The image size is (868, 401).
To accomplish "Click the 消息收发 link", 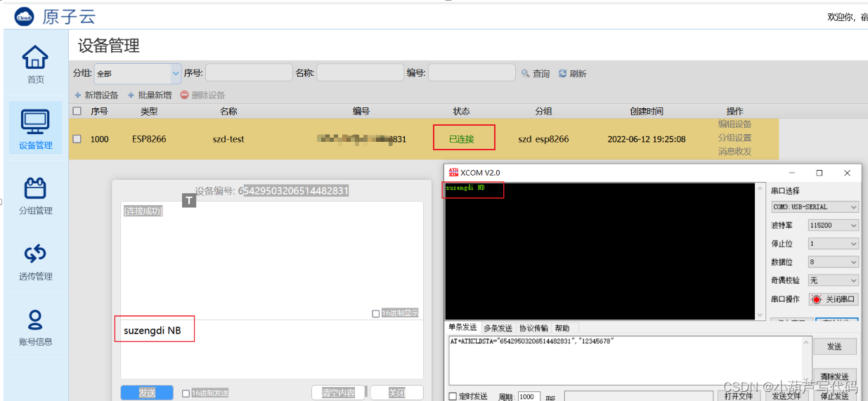I will tap(734, 151).
